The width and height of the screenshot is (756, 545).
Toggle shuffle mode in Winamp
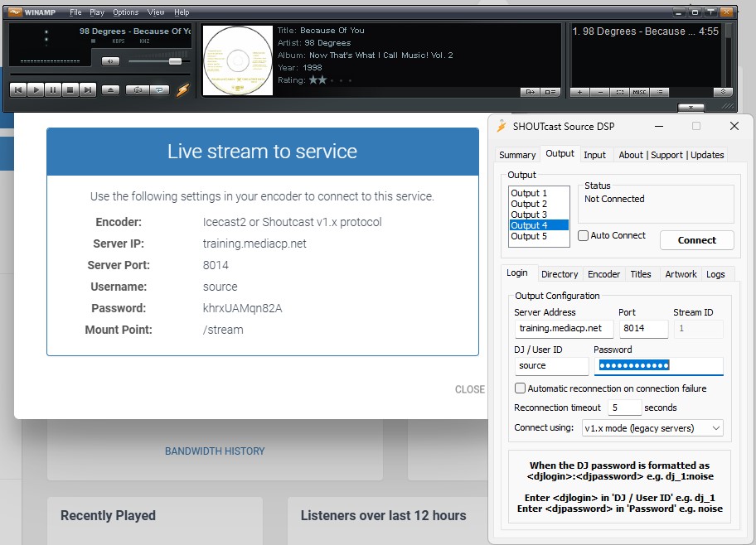click(x=138, y=90)
